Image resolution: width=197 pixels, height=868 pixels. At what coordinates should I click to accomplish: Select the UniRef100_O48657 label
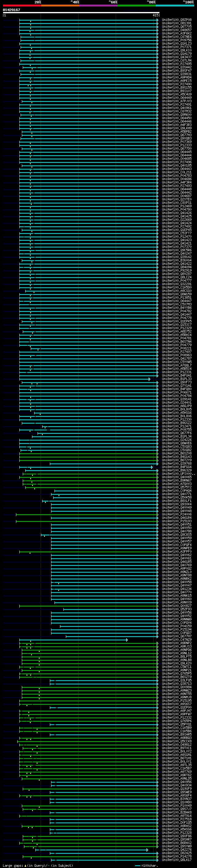click(176, 30)
